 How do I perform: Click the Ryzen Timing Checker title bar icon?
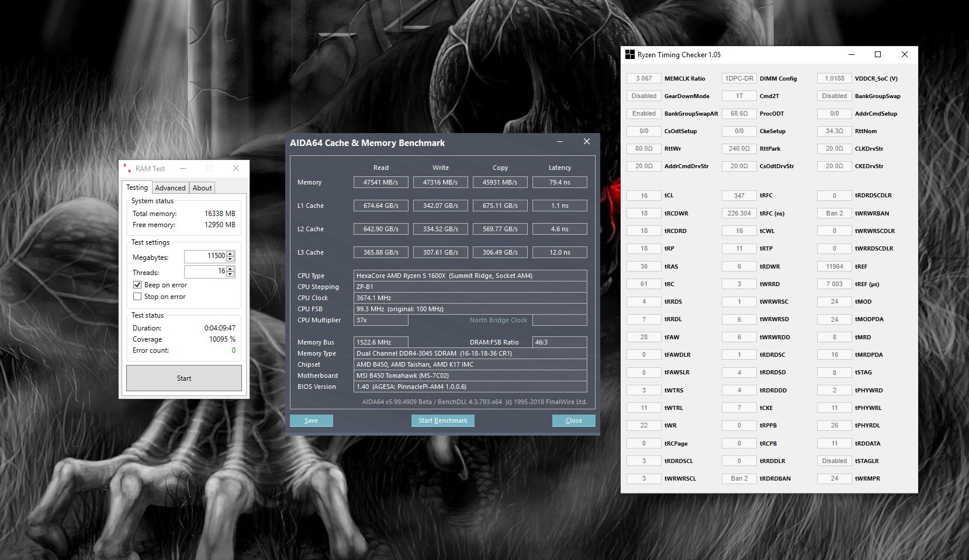pos(629,54)
